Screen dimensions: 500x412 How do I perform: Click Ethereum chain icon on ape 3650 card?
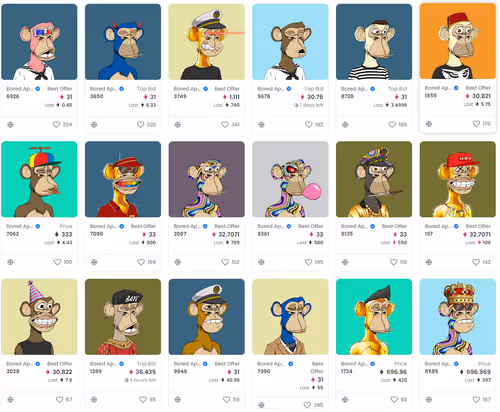pos(94,125)
